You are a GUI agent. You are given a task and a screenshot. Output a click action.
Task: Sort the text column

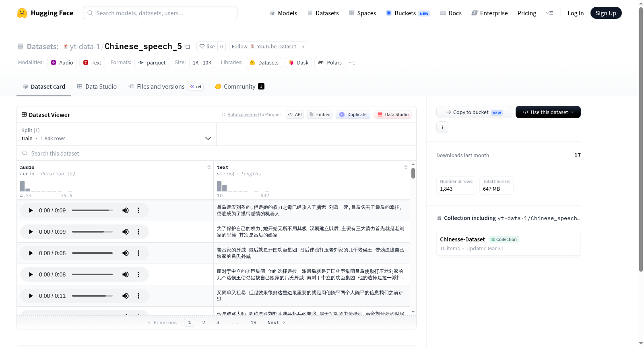pos(406,167)
